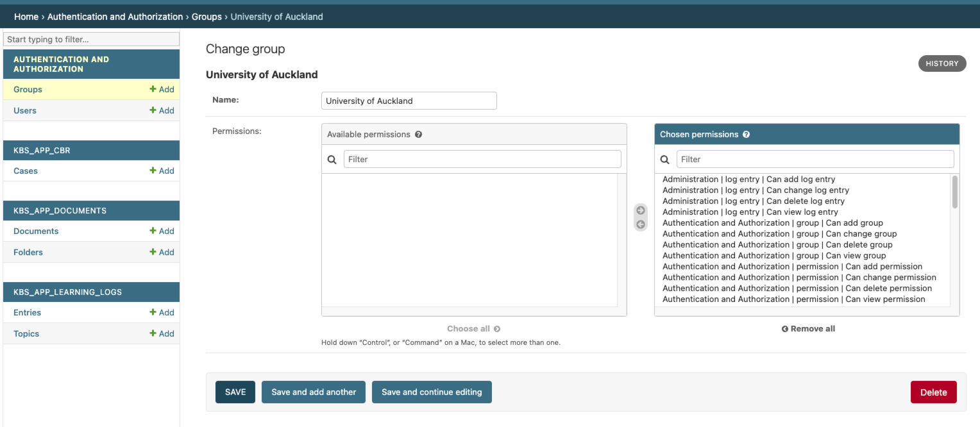This screenshot has height=427, width=980.
Task: Select the Can add log entry permission
Action: click(x=748, y=179)
